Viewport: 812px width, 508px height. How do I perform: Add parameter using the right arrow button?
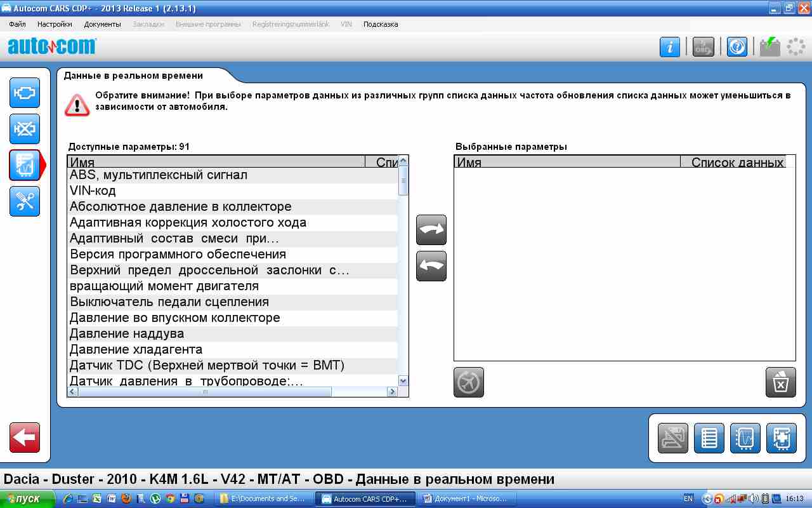tap(431, 230)
